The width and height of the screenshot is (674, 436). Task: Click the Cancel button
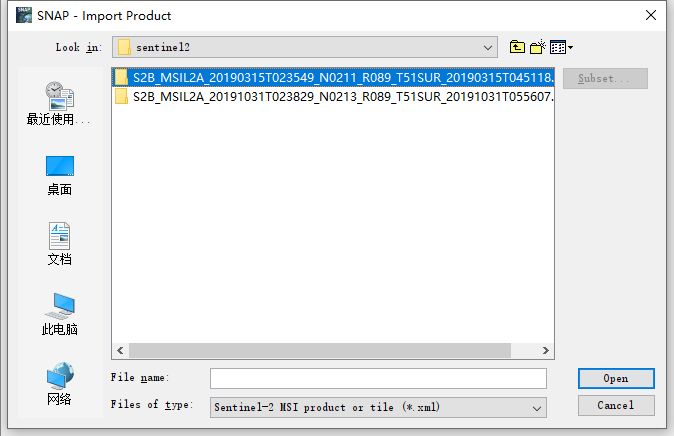pyautogui.click(x=616, y=405)
